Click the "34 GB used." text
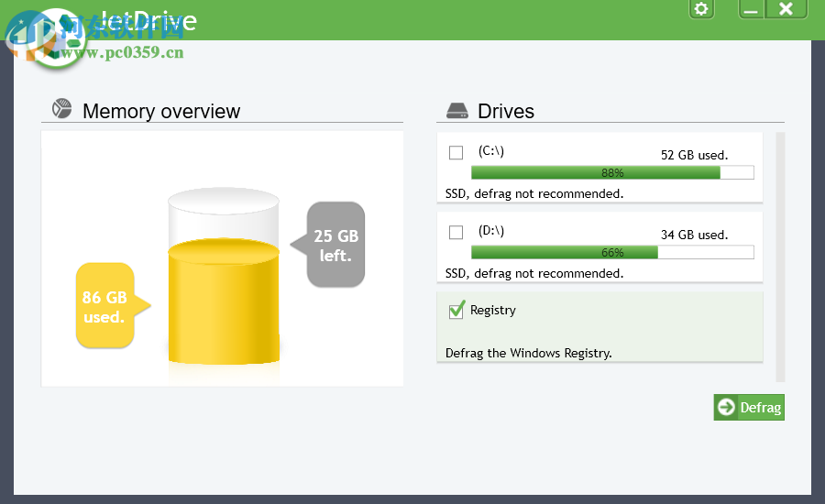Image resolution: width=825 pixels, height=504 pixels. [695, 235]
